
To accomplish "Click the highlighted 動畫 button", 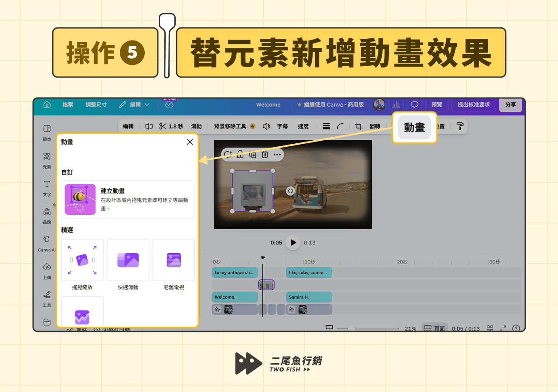I will [414, 127].
